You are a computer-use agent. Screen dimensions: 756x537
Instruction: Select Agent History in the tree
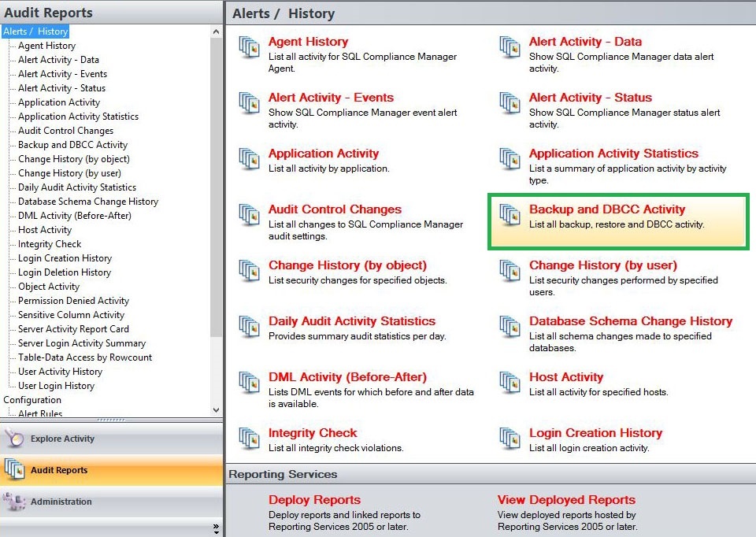pyautogui.click(x=46, y=46)
